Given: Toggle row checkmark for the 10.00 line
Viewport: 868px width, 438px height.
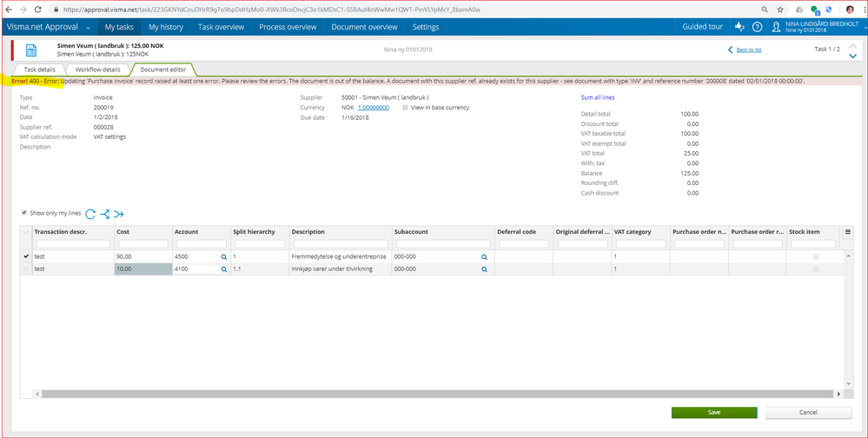Looking at the screenshot, I should [x=26, y=269].
